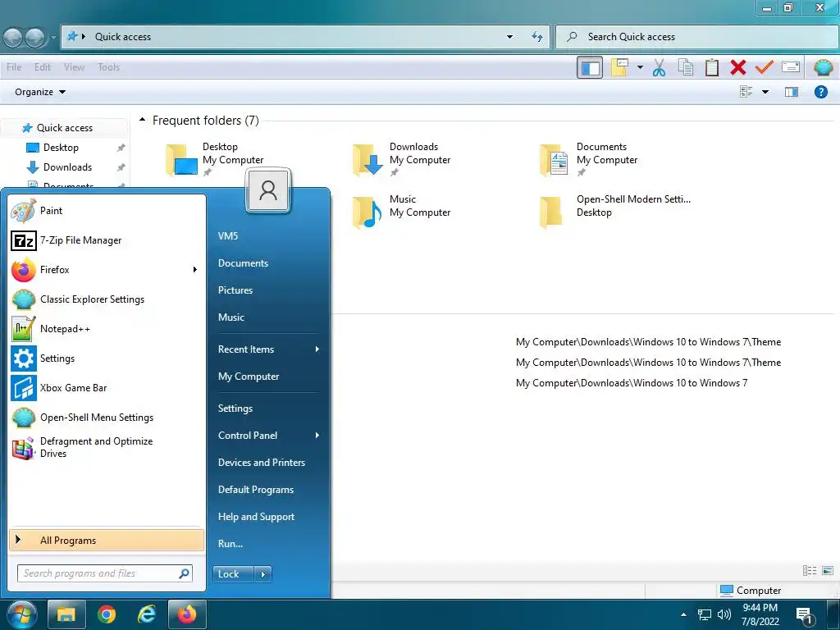This screenshot has width=840, height=630.
Task: Click the Lock button
Action: pos(233,574)
